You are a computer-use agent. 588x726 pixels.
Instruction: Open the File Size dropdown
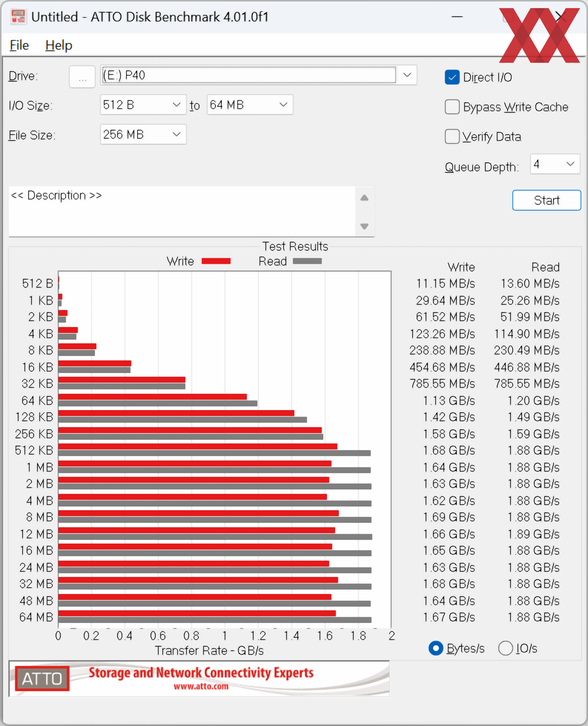point(143,134)
